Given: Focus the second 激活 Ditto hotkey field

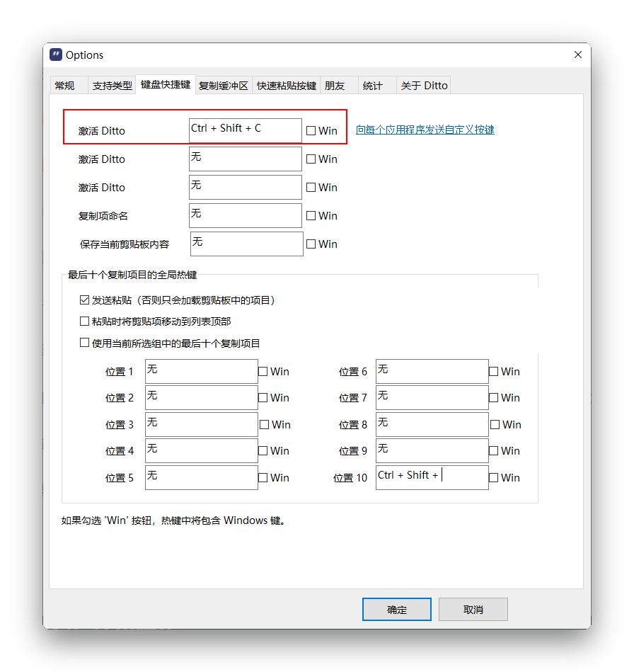Looking at the screenshot, I should click(246, 159).
